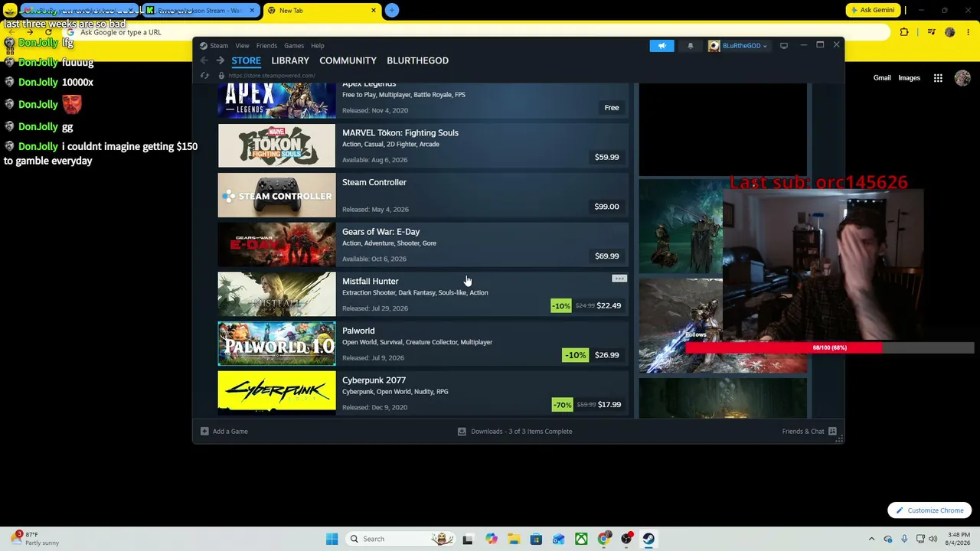Open the taskbar microphone indicator

904,539
